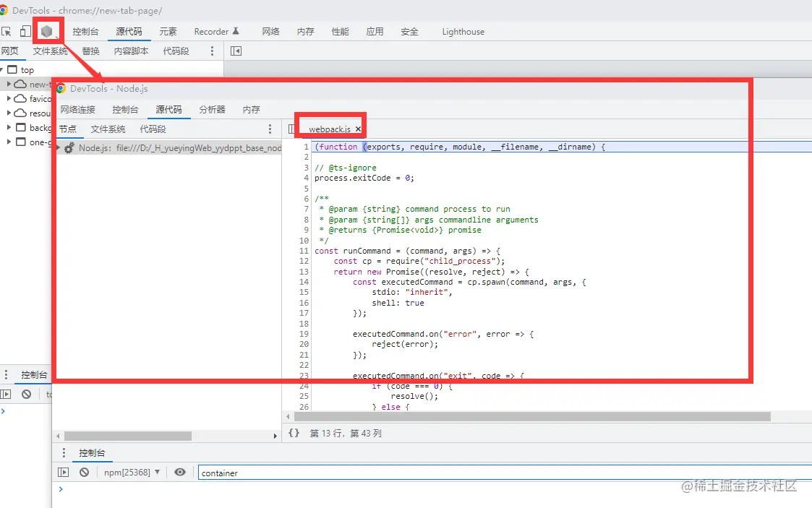
Task: Select 文件系统 sub-tab in back window
Action: click(x=50, y=51)
